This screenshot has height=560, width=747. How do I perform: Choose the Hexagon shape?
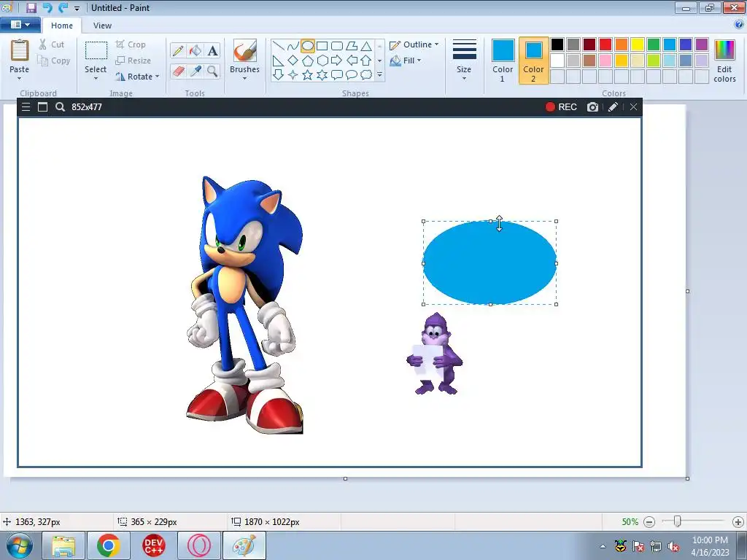(322, 61)
